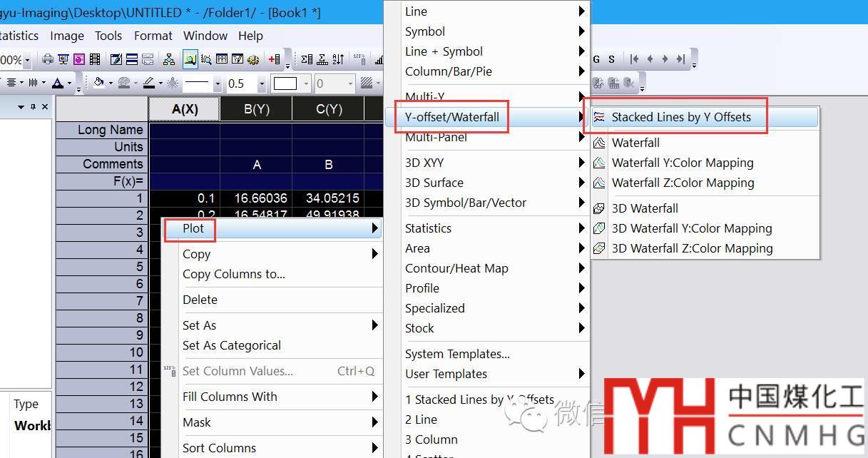The image size is (868, 458).
Task: Open the Format menu
Action: (x=153, y=36)
